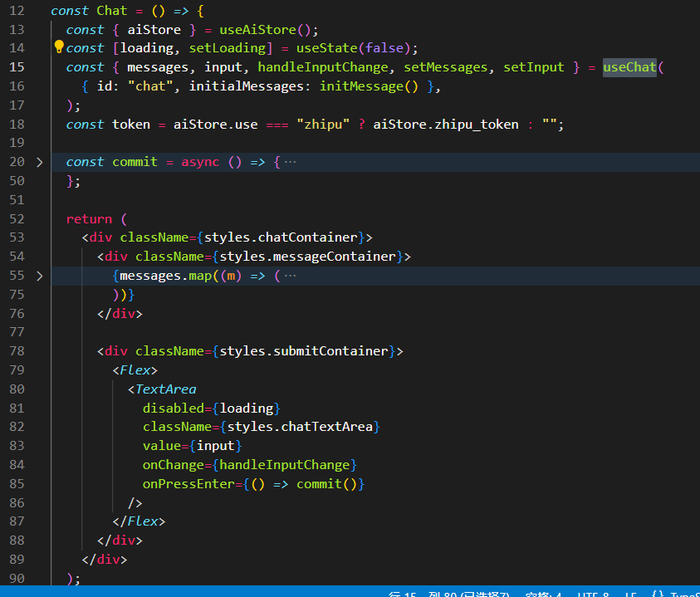Click the TextArea component tag
Image resolution: width=700 pixels, height=597 pixels.
pyautogui.click(x=165, y=389)
